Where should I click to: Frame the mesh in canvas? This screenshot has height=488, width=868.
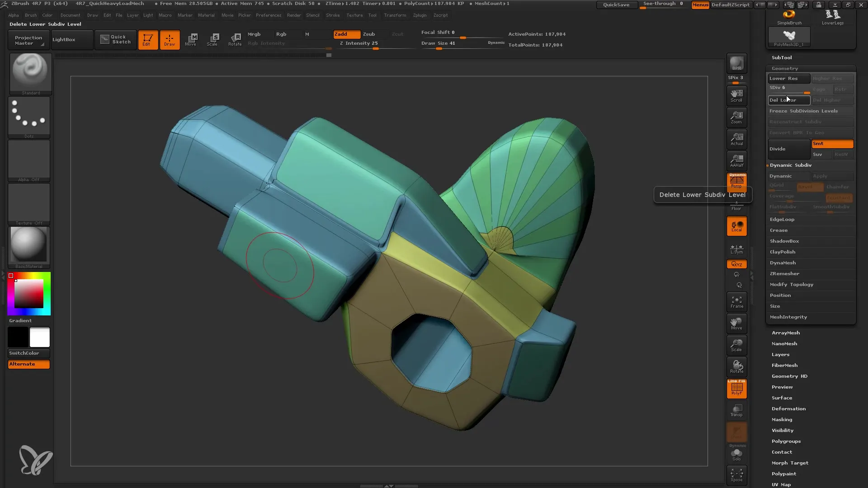[x=736, y=302]
